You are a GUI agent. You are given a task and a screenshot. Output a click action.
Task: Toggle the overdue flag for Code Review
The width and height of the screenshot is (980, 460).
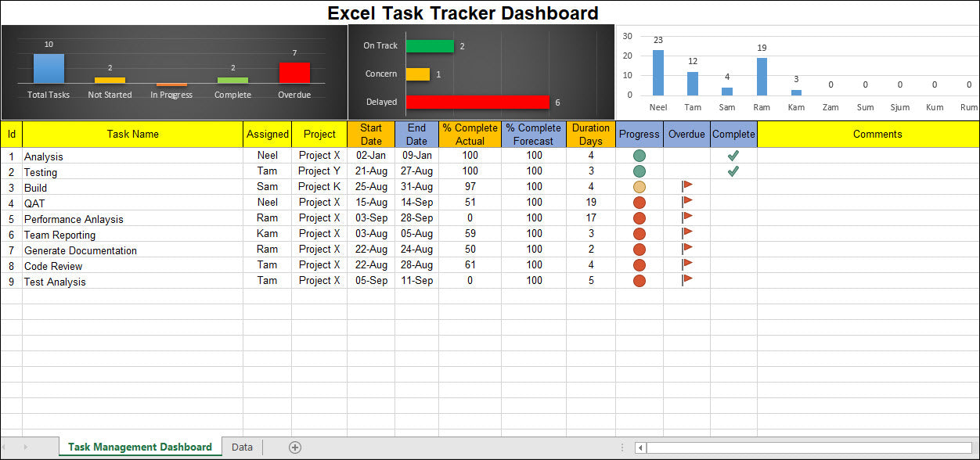click(x=686, y=264)
